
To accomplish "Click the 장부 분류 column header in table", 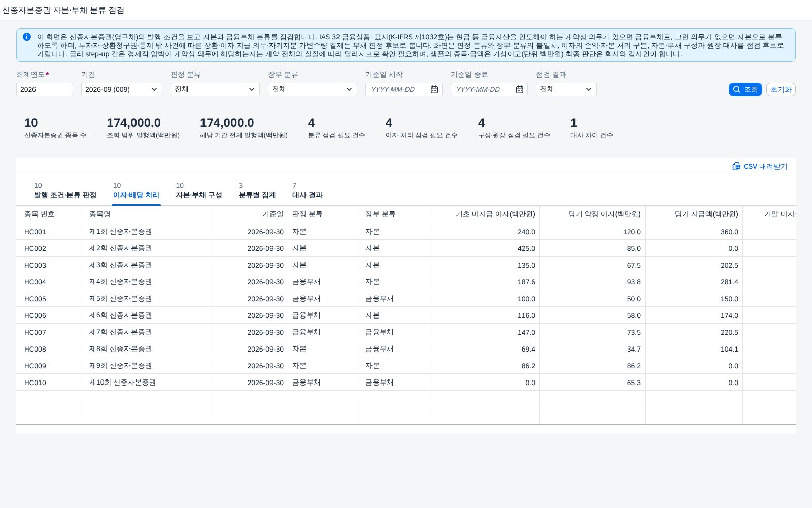I will [x=398, y=214].
